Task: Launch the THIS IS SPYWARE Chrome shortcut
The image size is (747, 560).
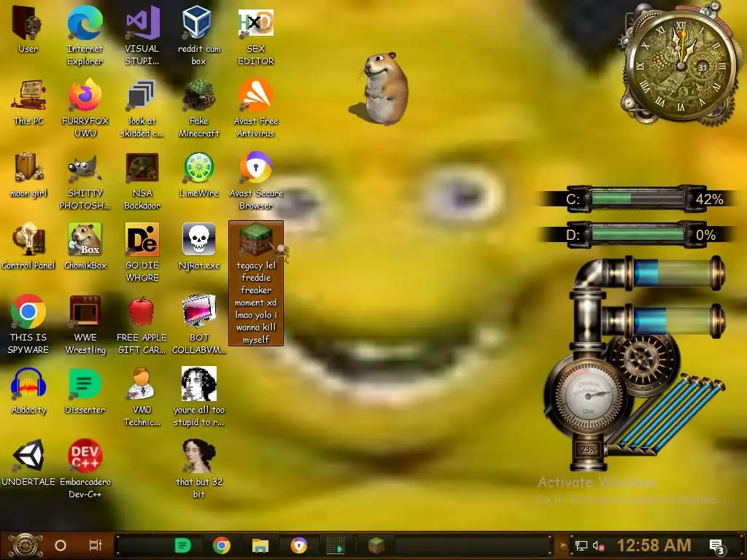Action: click(28, 324)
